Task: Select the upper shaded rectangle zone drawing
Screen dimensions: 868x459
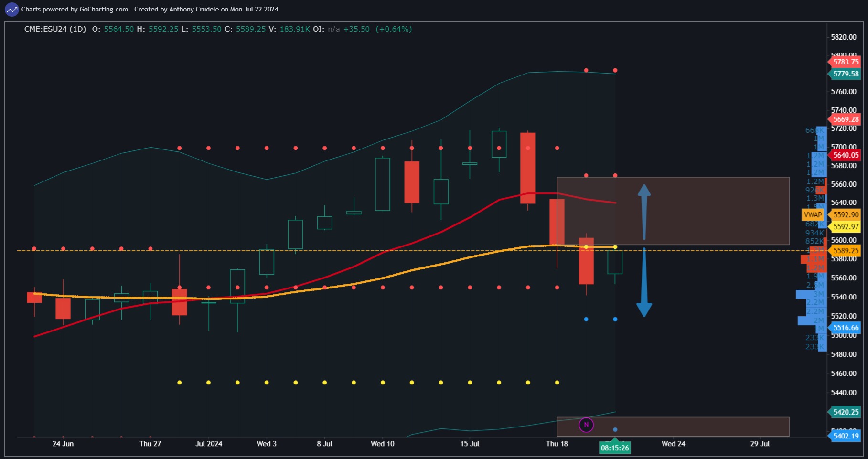Action: click(x=673, y=211)
